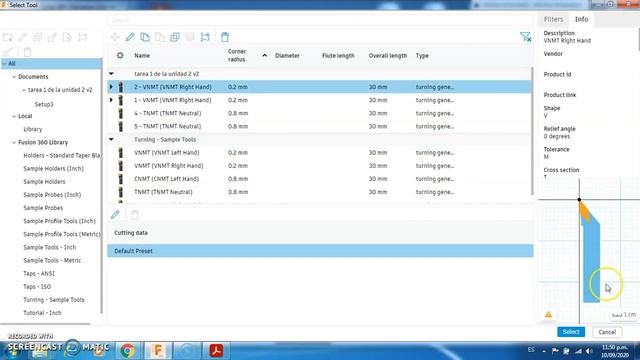Open the column settings gear icon
The height and width of the screenshot is (360, 640).
coord(120,55)
